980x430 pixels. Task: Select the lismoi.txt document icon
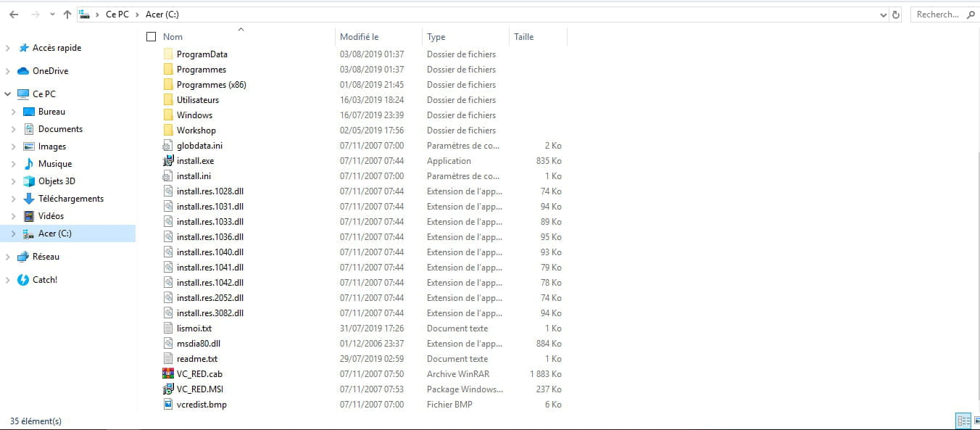[168, 328]
